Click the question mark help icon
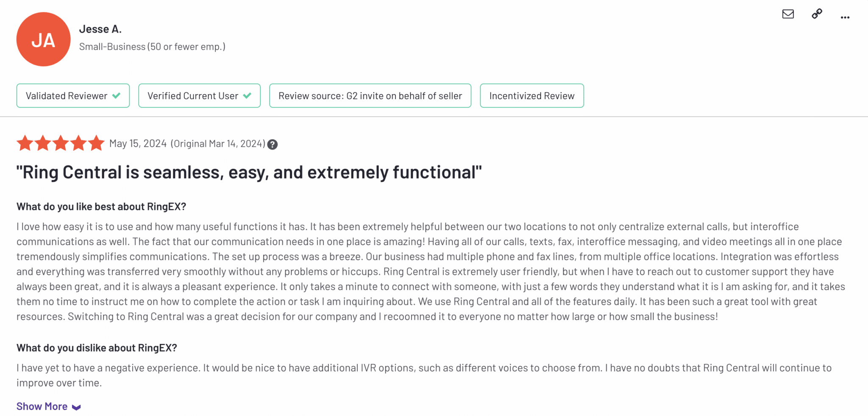The width and height of the screenshot is (868, 416). coord(273,145)
